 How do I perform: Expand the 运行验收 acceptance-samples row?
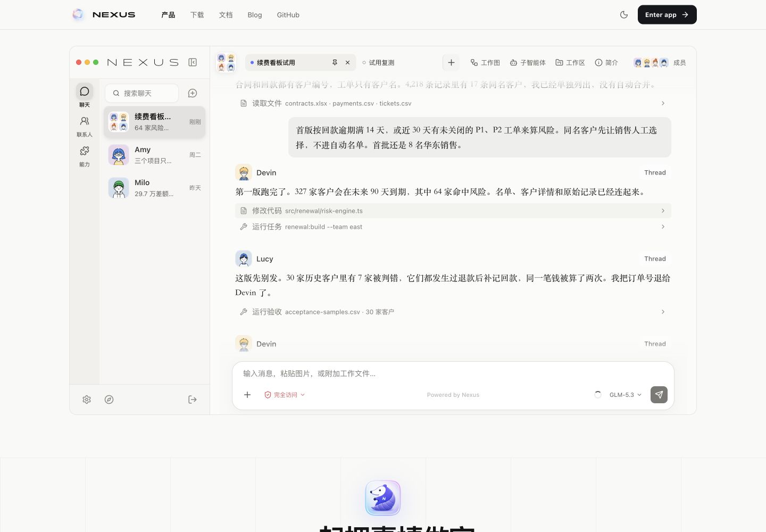[x=453, y=312]
